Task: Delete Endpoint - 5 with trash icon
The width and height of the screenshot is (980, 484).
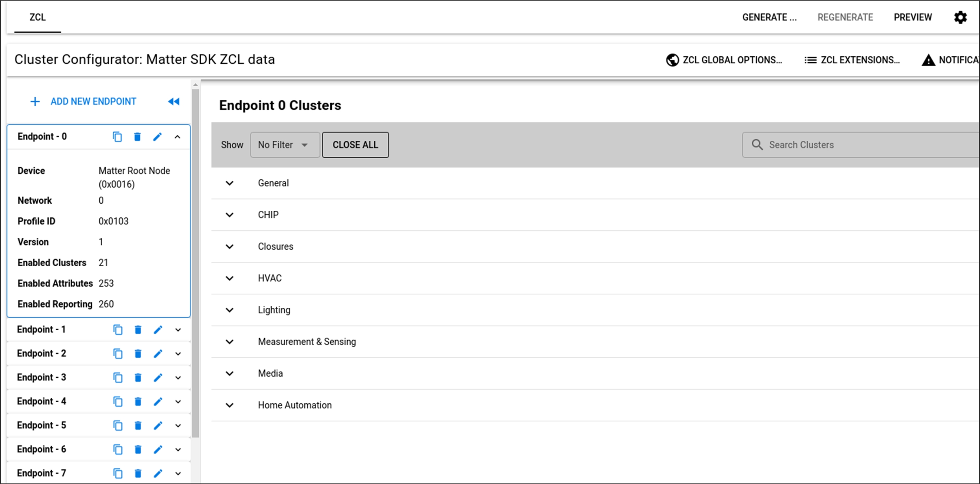Action: (x=138, y=425)
